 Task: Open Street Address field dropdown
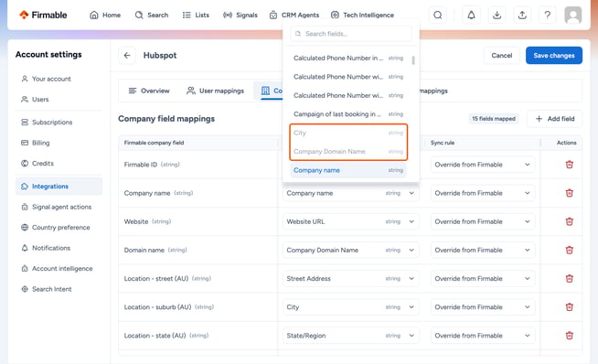tap(350, 279)
